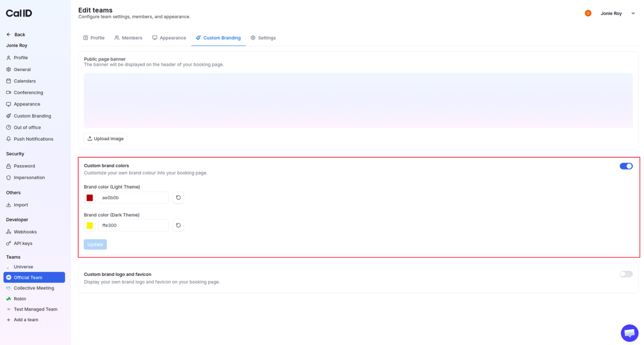Click the Teams section label
Image resolution: width=644 pixels, height=345 pixels.
pos(13,257)
